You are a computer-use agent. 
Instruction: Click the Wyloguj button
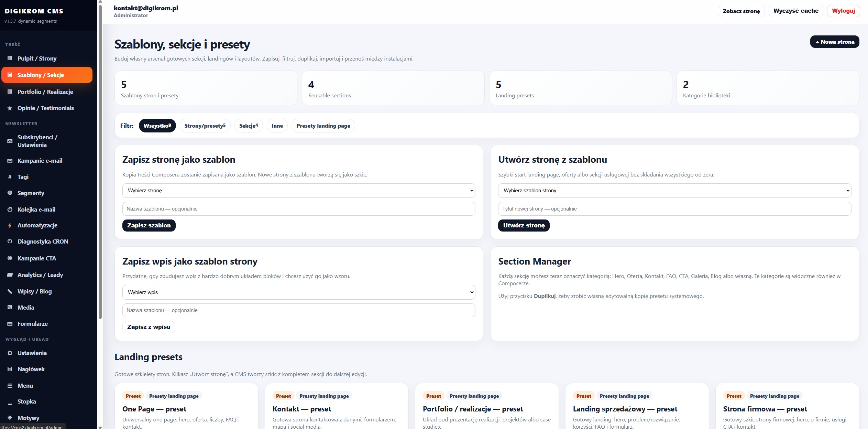coord(843,11)
